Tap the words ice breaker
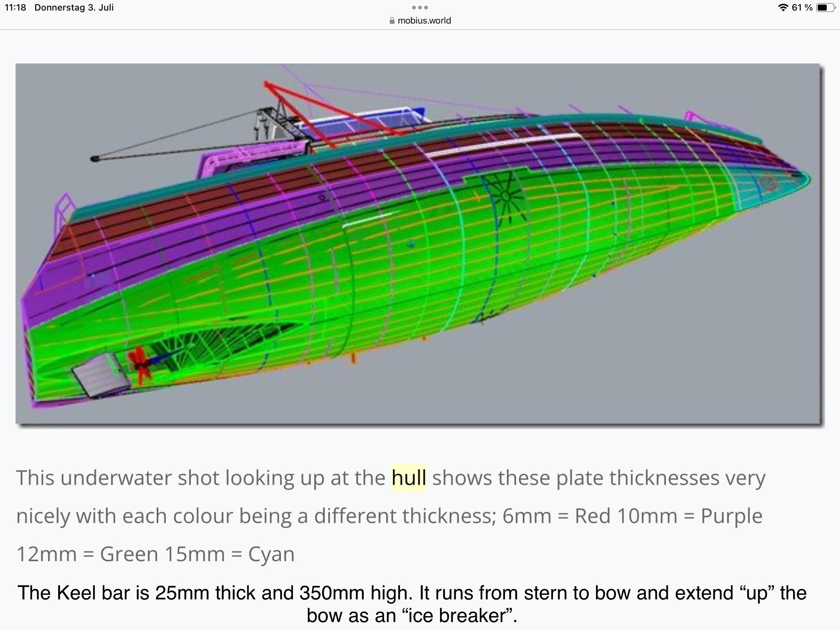Image resolution: width=840 pixels, height=630 pixels. (x=458, y=616)
